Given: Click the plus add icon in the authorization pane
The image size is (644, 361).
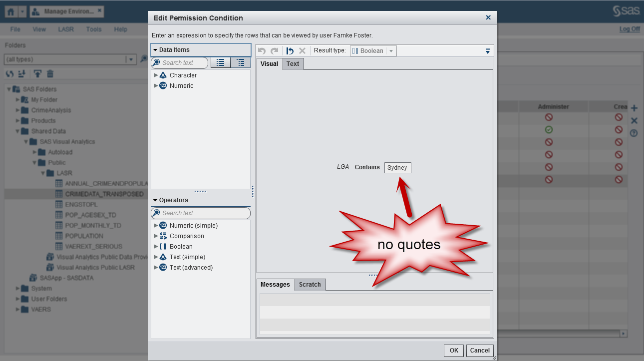Looking at the screenshot, I should click(634, 108).
